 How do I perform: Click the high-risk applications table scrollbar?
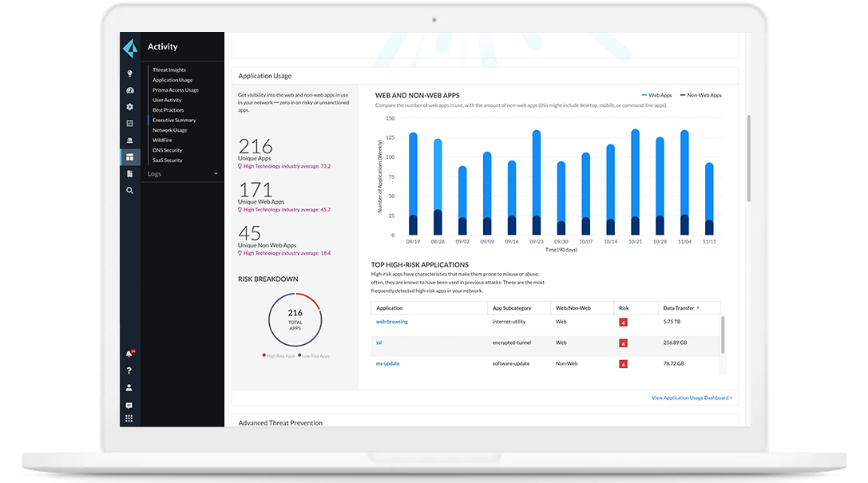(x=723, y=334)
